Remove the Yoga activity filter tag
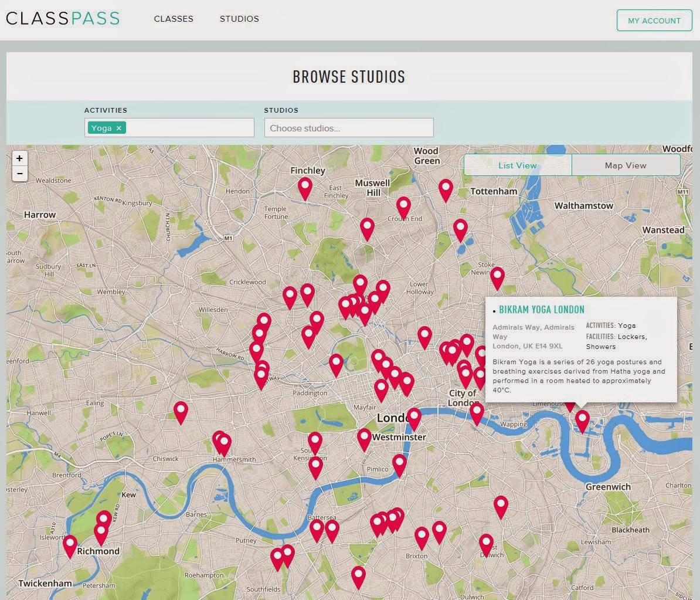Viewport: 700px width, 600px height. tap(118, 128)
